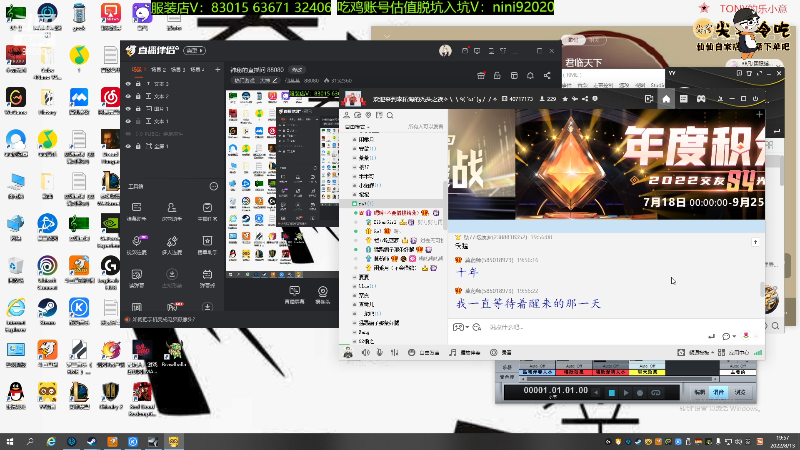800x450 pixels.
Task: Click the stop button in the DAW transport
Action: [x=612, y=393]
